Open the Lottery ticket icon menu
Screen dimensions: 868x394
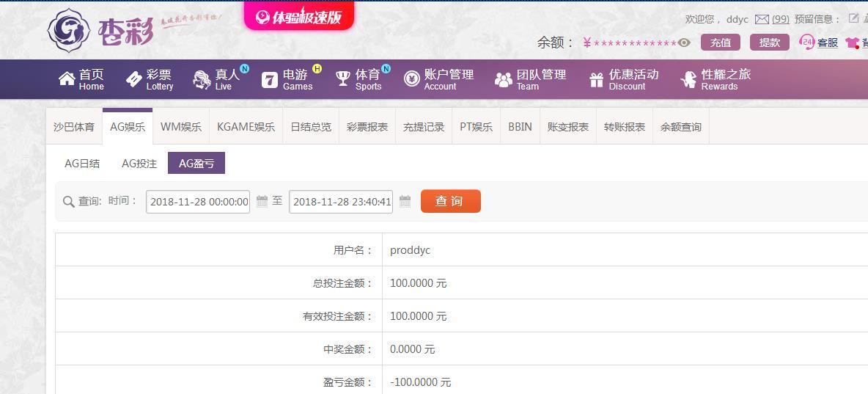133,79
